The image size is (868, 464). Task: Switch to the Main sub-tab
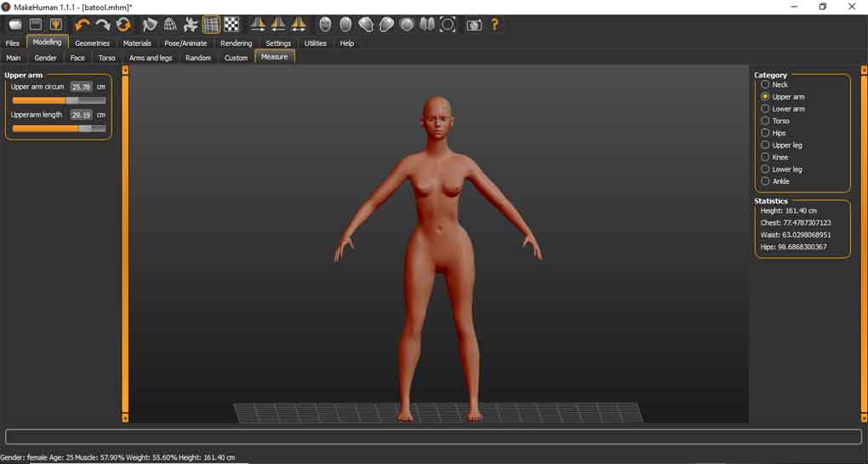point(14,58)
